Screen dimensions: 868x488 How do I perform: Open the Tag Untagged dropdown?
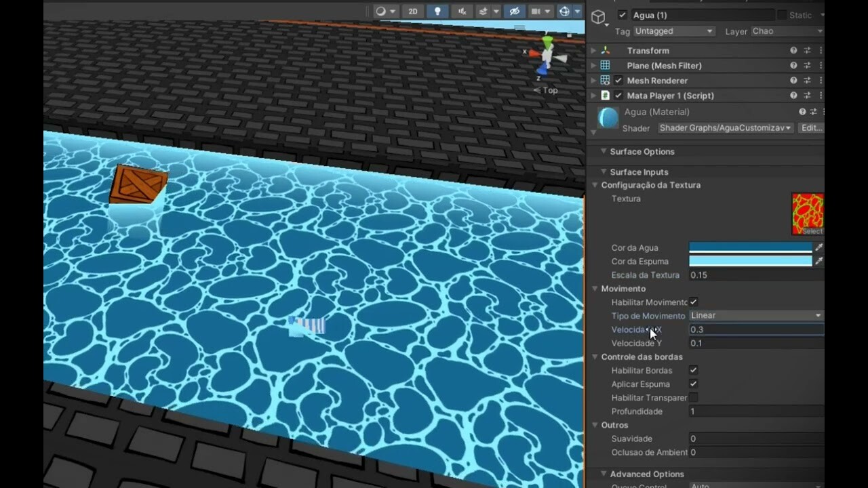(673, 31)
